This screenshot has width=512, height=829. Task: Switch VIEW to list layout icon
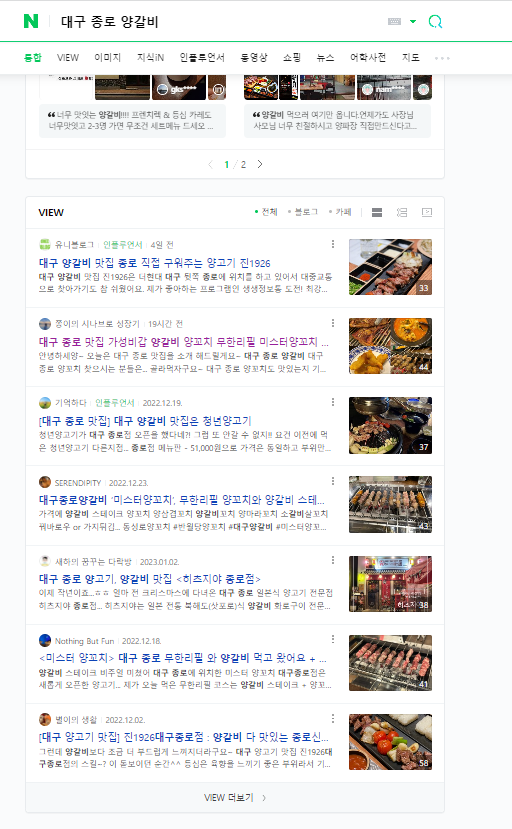click(377, 213)
